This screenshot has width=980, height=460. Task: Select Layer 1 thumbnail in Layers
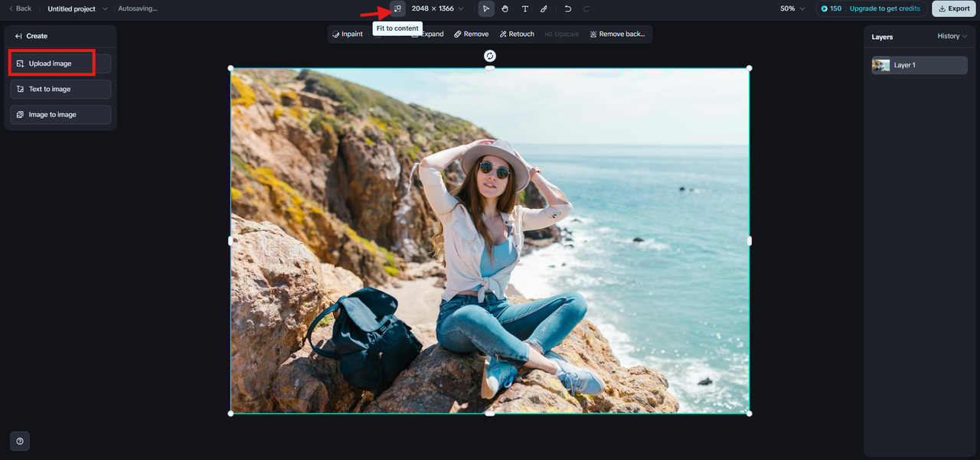880,65
